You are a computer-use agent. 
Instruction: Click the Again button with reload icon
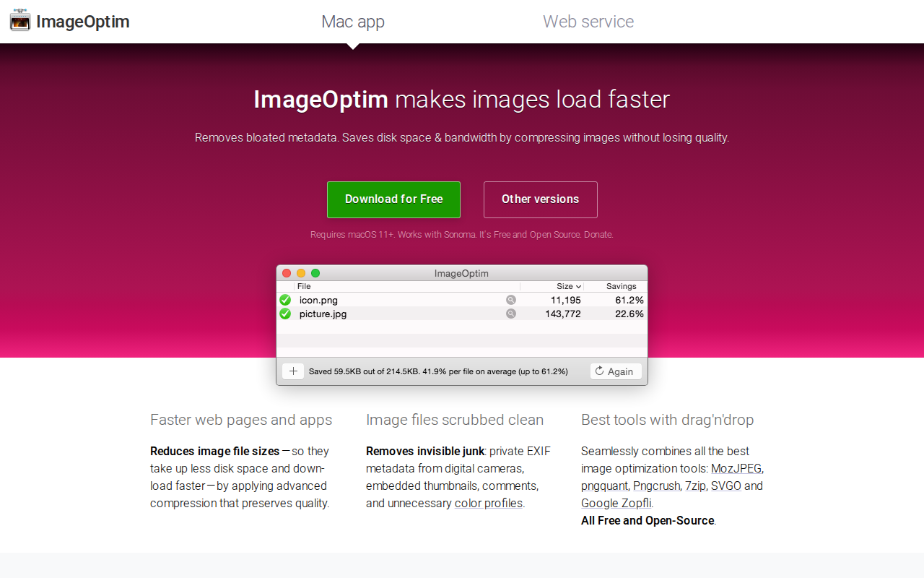pyautogui.click(x=616, y=371)
